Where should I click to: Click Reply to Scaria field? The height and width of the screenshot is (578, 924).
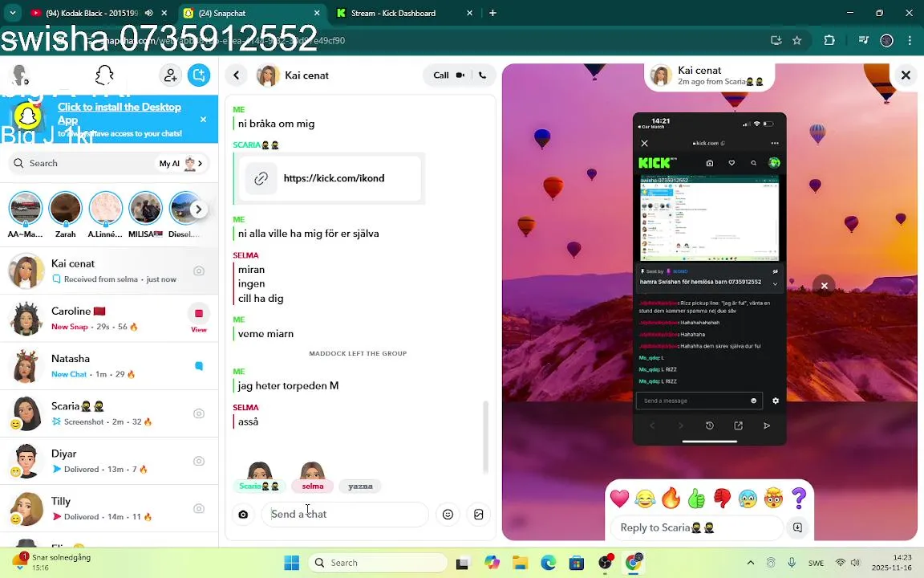tap(697, 527)
